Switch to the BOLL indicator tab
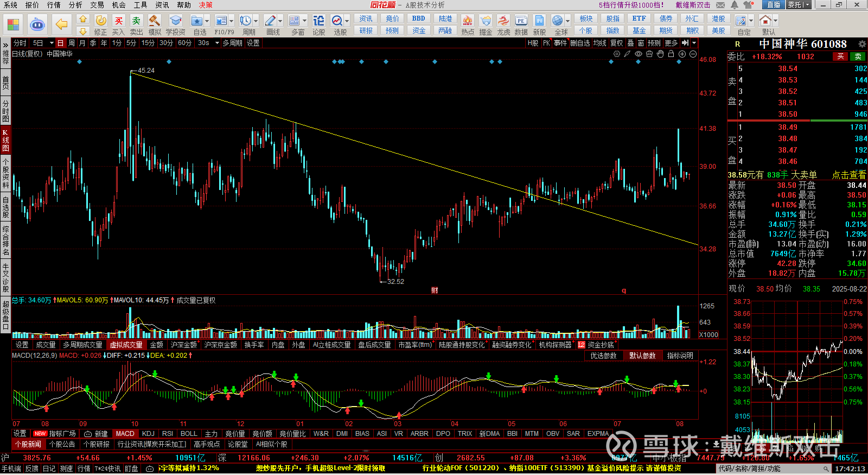 point(189,434)
